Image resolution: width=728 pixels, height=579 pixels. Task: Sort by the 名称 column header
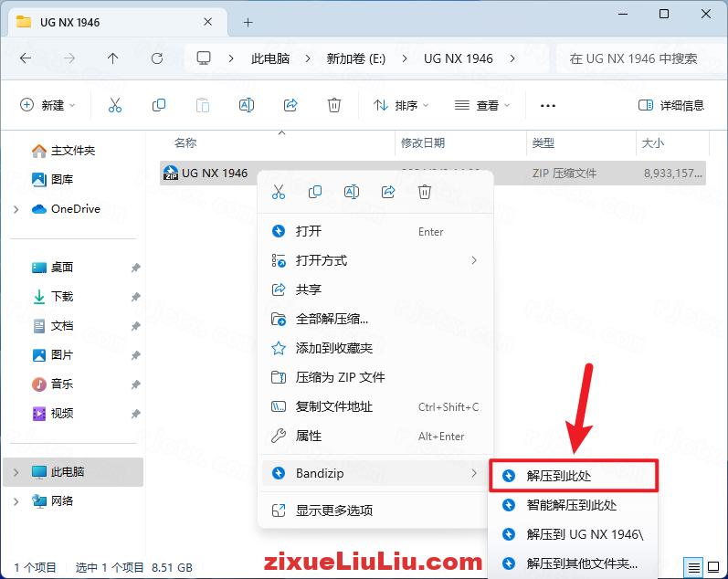point(185,143)
